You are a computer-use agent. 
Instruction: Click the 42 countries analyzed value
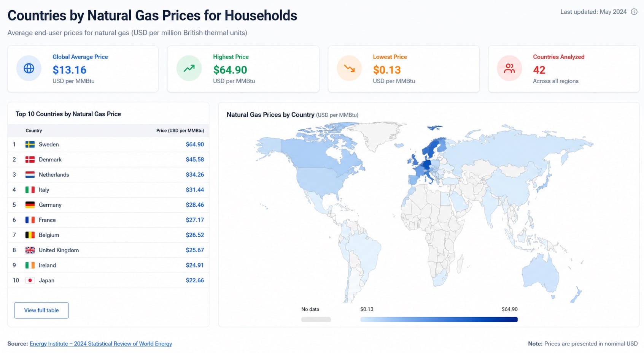539,70
